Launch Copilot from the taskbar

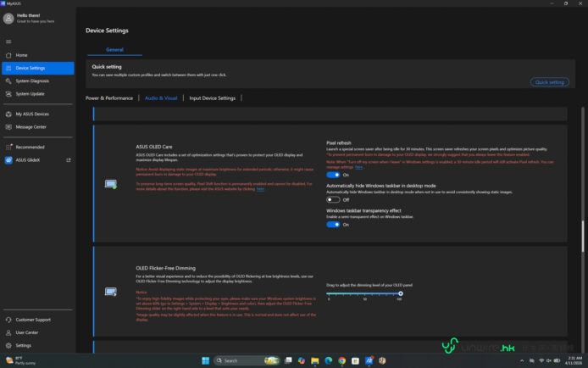click(x=302, y=360)
